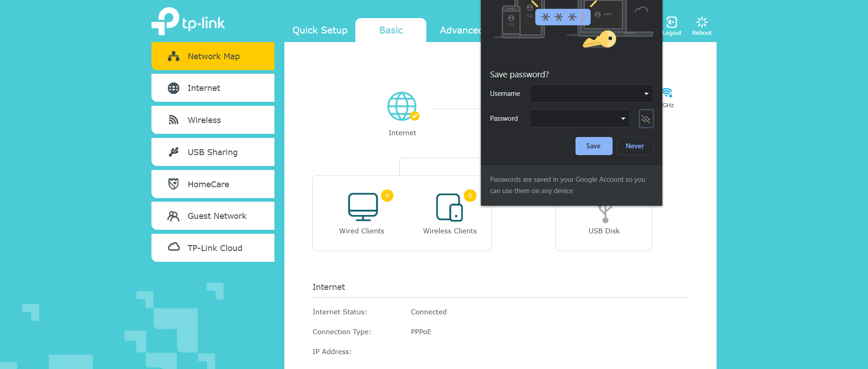Click the Save password? heading
Screen dimensions: 868x369
click(x=519, y=75)
